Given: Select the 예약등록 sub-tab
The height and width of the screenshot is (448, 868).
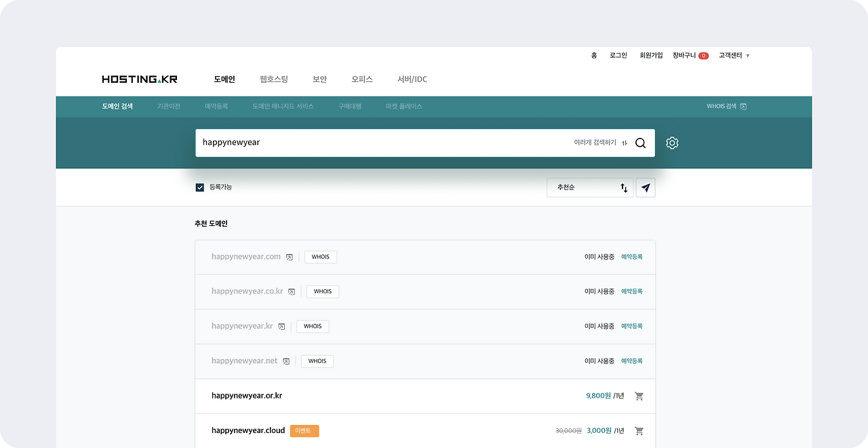Looking at the screenshot, I should [216, 107].
